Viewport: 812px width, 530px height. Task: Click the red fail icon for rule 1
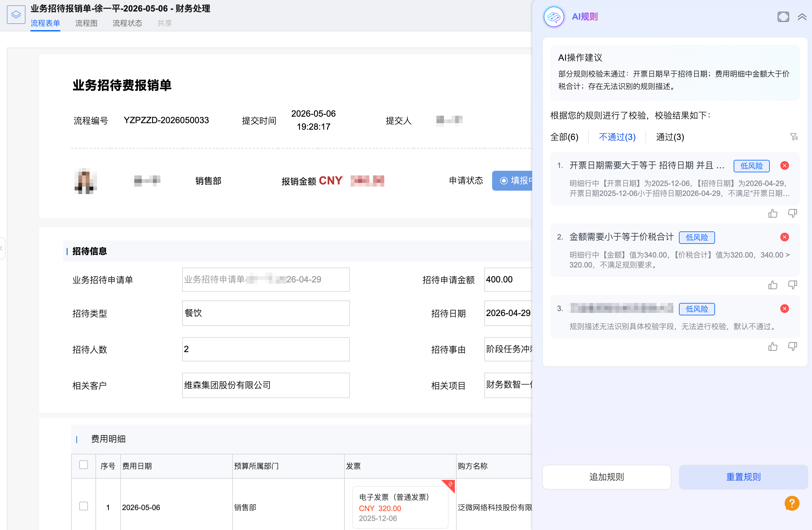point(784,165)
